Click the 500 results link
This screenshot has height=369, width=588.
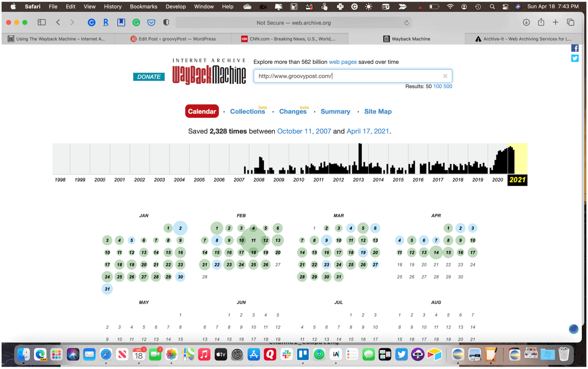coord(448,86)
